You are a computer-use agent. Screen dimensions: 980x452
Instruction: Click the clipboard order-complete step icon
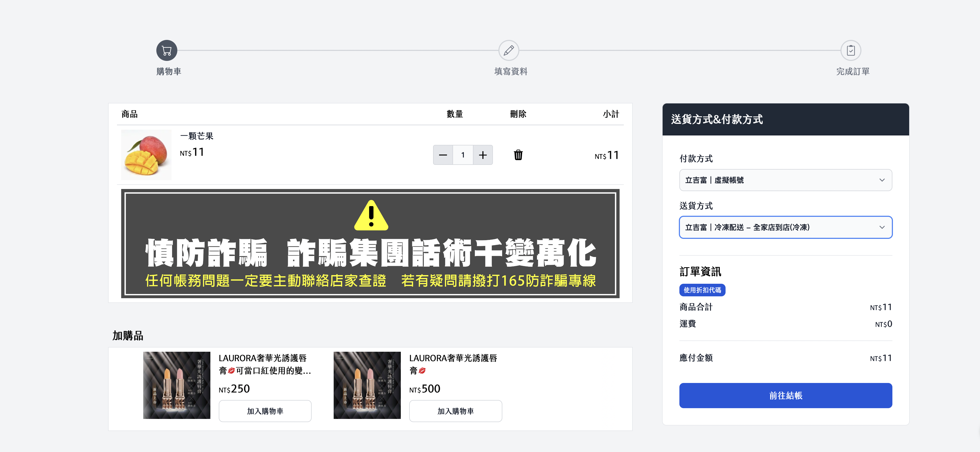click(851, 50)
